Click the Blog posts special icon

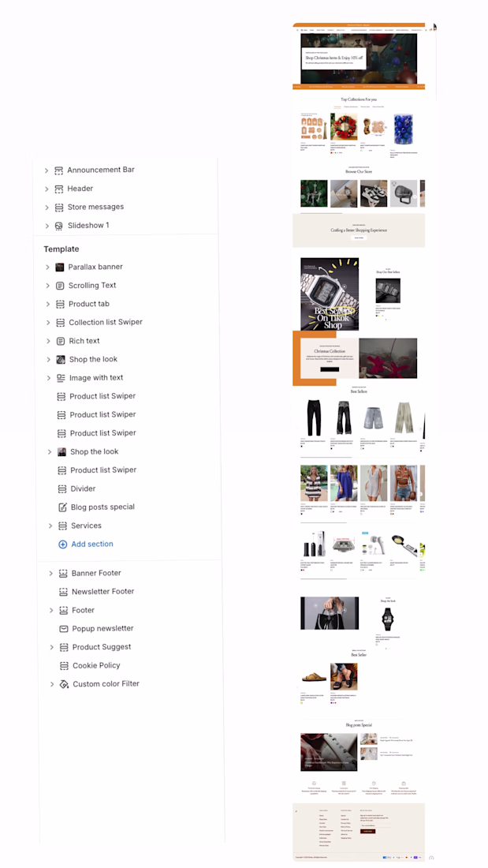coord(62,507)
